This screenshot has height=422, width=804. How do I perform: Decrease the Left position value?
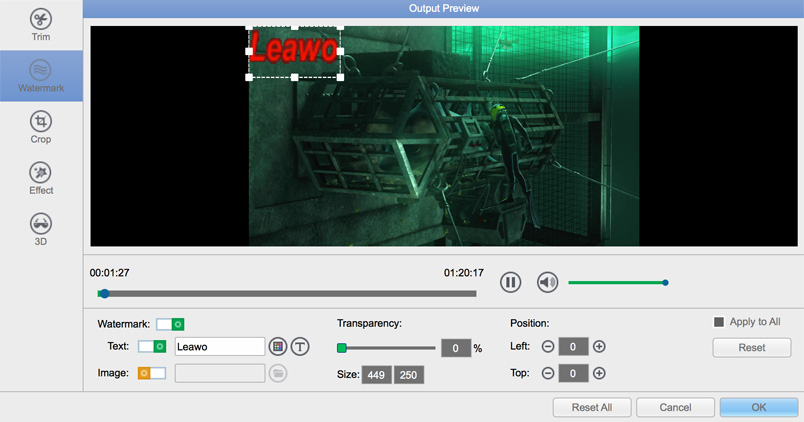[x=548, y=347]
